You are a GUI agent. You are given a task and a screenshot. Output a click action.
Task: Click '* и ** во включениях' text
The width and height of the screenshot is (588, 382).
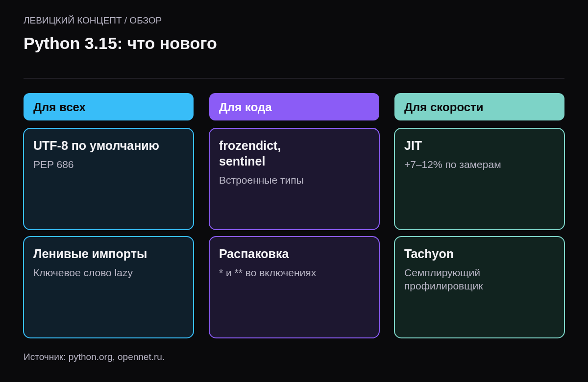coord(268,273)
